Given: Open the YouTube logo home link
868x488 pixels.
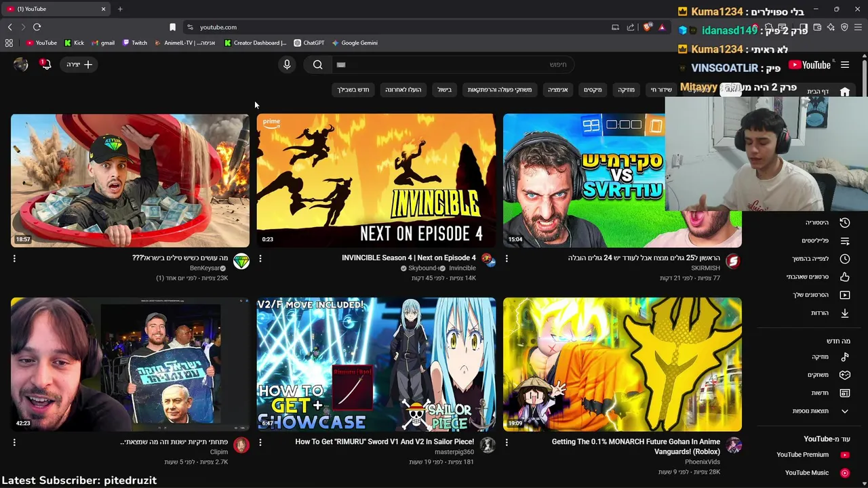Looking at the screenshot, I should pos(810,65).
